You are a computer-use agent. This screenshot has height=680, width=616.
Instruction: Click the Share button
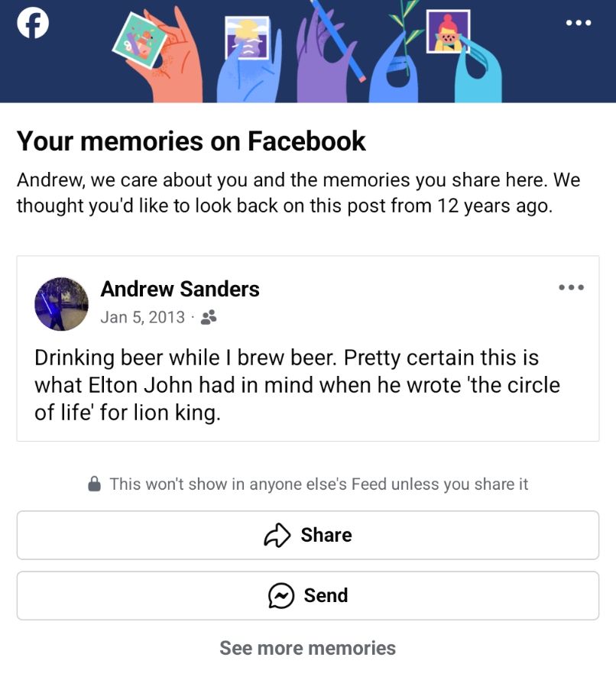coord(308,535)
